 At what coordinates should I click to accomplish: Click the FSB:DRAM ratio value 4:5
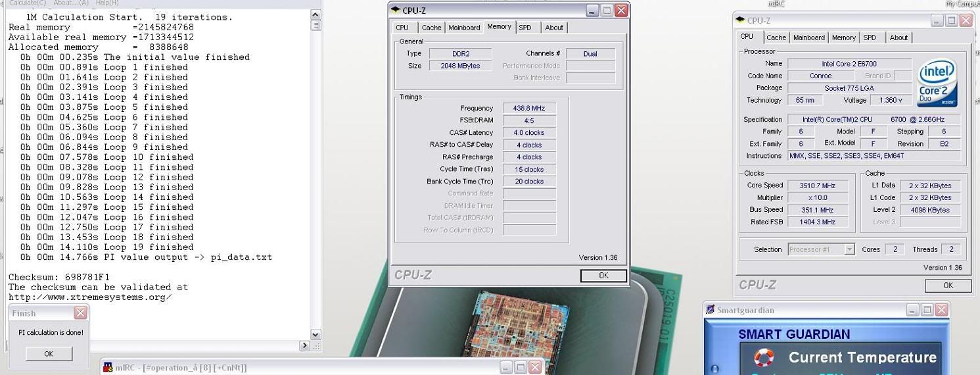tap(529, 120)
